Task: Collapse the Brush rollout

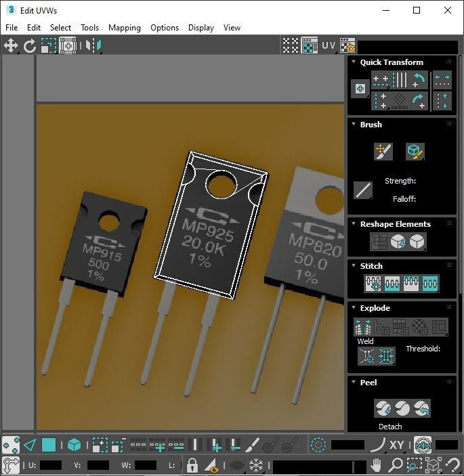Action: click(354, 124)
